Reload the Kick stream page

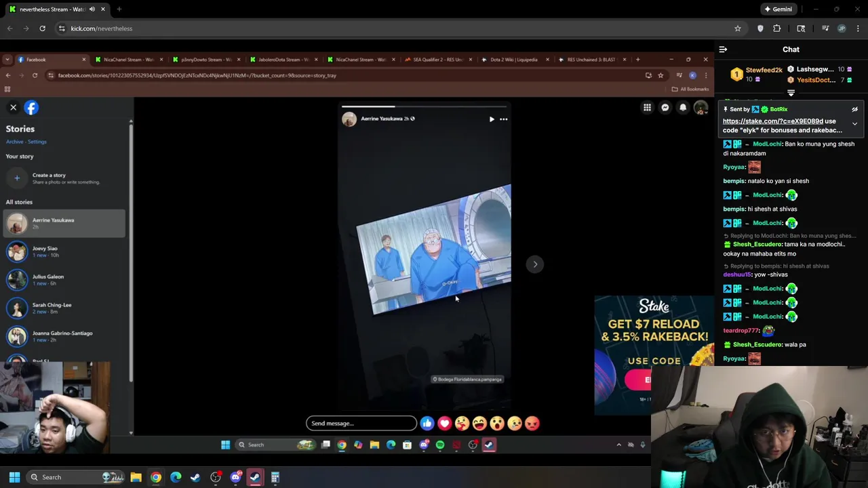(42, 28)
